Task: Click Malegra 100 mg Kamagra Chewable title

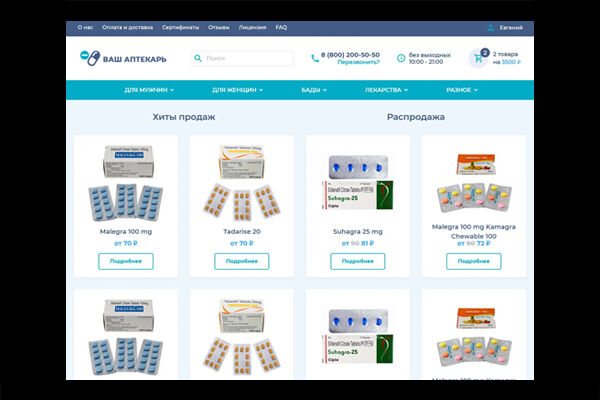Action: 474,232
